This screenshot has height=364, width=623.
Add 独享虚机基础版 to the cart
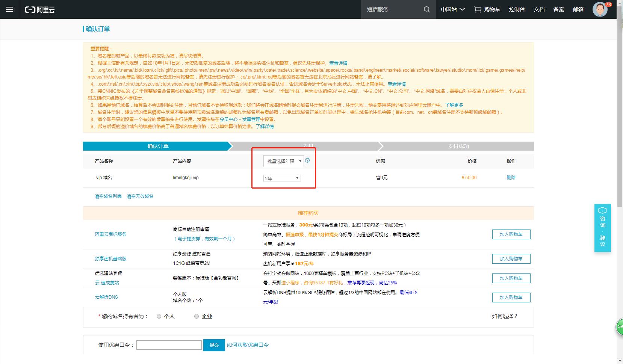pos(511,259)
